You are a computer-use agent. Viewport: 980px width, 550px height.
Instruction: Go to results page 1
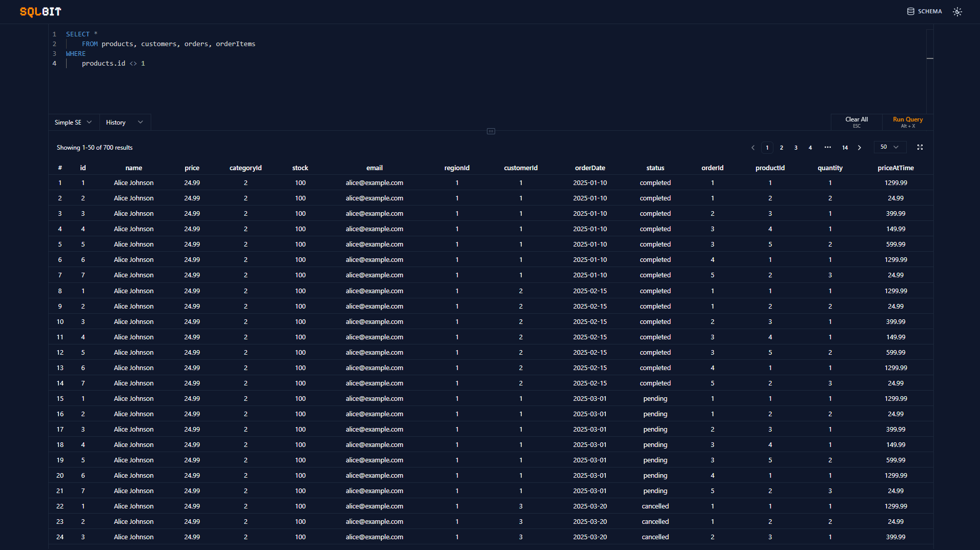[x=767, y=148]
